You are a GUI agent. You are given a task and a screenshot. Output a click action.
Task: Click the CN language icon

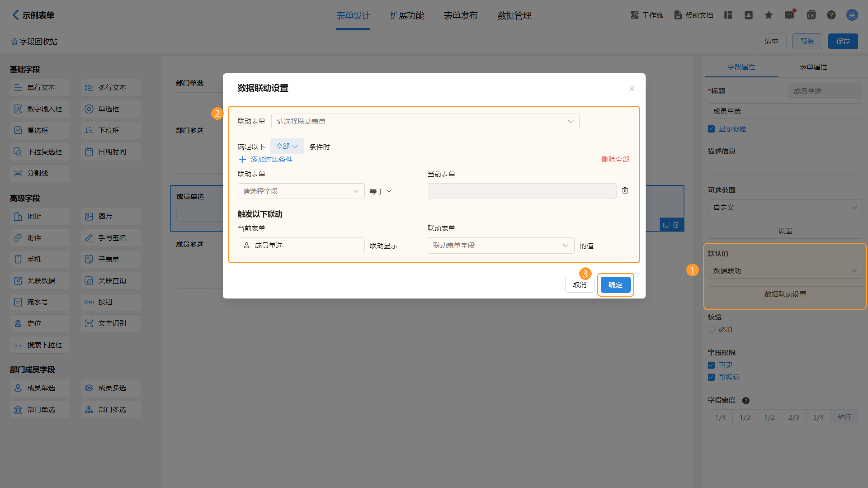[x=811, y=15]
